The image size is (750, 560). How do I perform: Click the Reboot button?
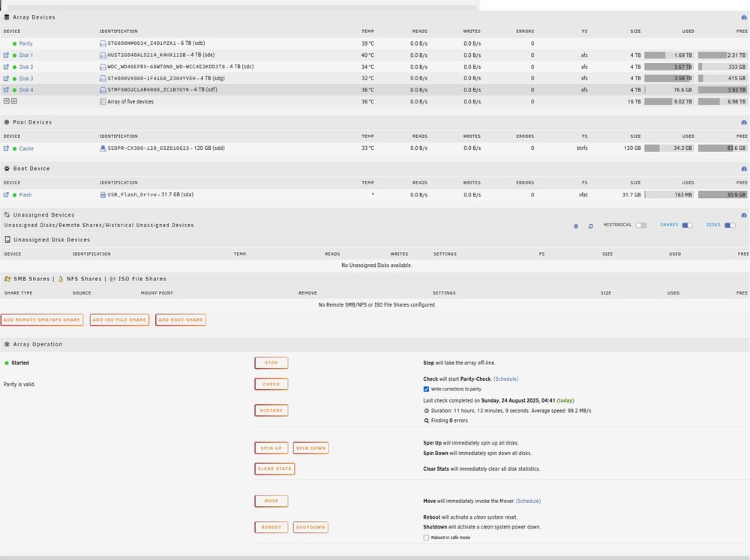[x=271, y=527]
